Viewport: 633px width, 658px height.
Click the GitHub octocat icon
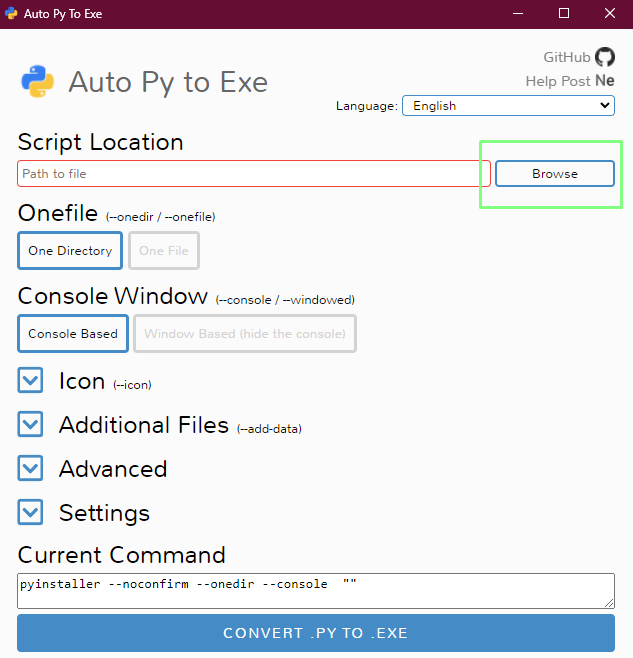605,57
